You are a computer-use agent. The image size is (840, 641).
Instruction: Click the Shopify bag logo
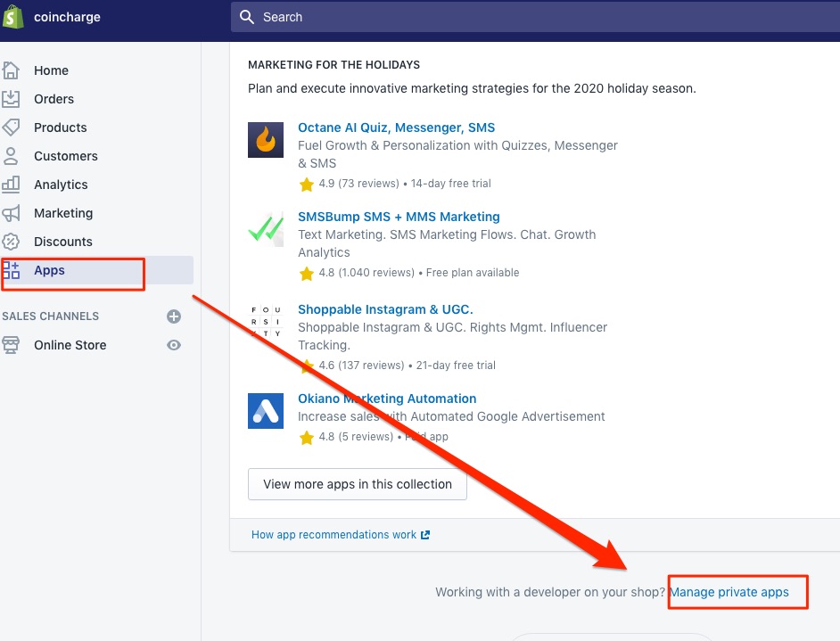point(12,17)
